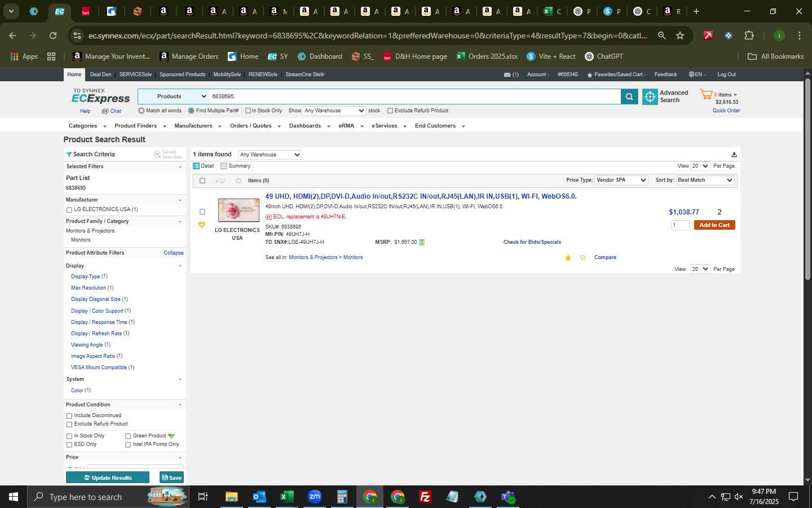Check In Stock Only box near search bar
The height and width of the screenshot is (508, 812).
248,111
